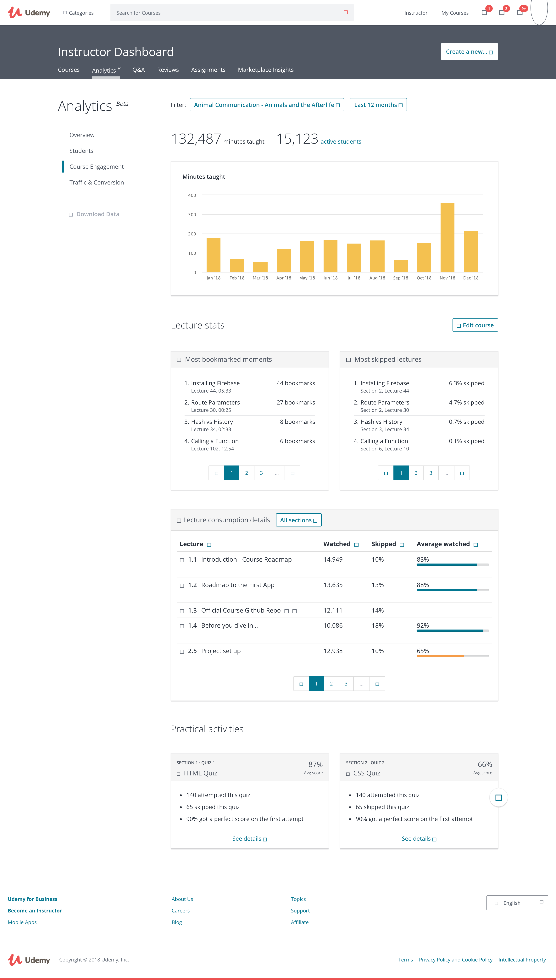Click the Search for Courses input field
The height and width of the screenshot is (980, 556).
[x=232, y=13]
